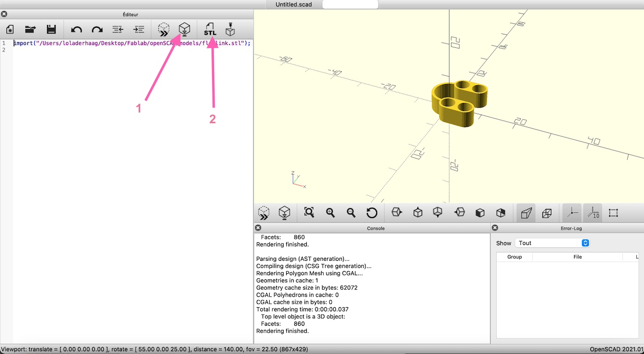The width and height of the screenshot is (644, 354).
Task: Render the design from the editor toolbar
Action: 184,30
